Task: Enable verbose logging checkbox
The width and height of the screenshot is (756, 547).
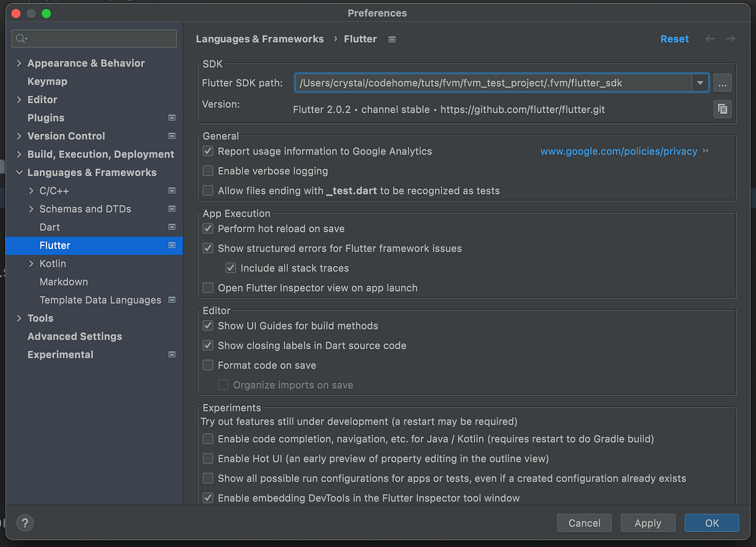Action: tap(208, 171)
